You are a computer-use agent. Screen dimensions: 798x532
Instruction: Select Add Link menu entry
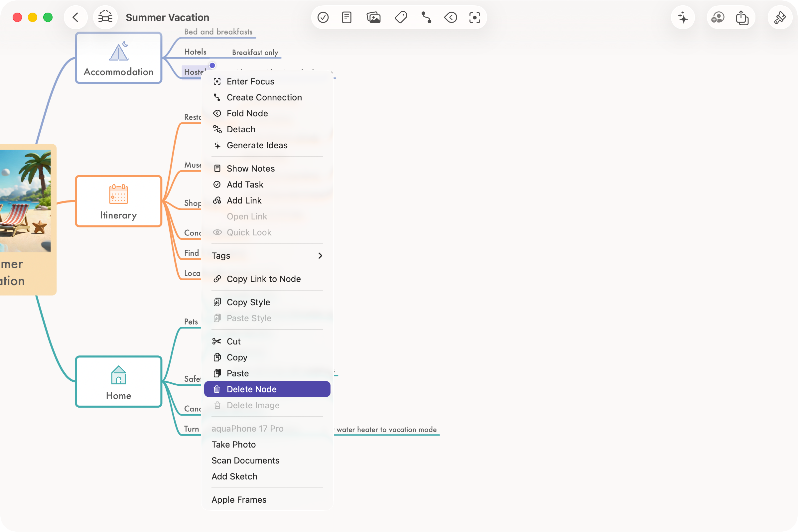click(267, 200)
